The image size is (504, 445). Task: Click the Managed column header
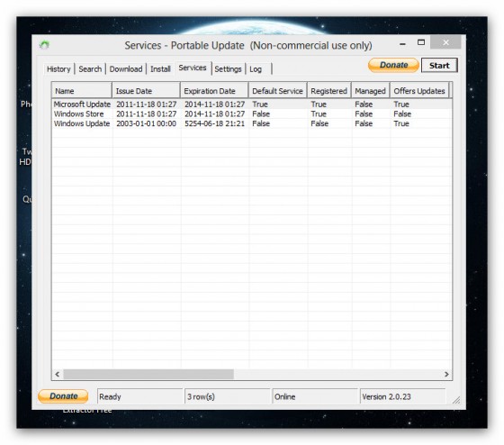370,91
